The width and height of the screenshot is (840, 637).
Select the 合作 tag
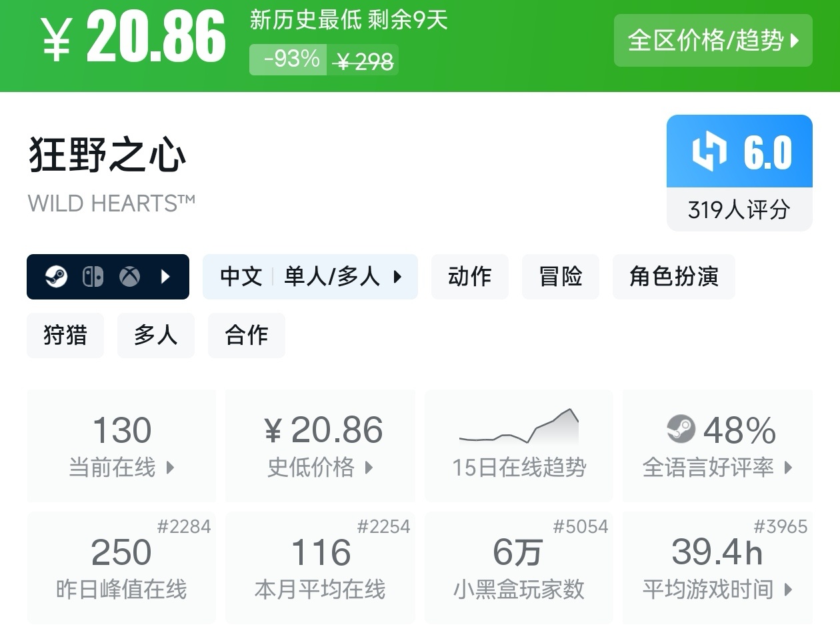(x=247, y=335)
